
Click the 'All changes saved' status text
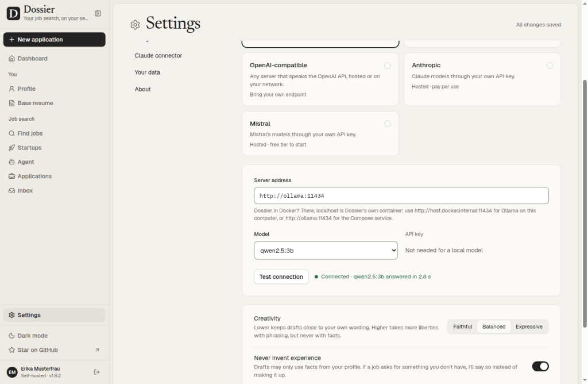click(x=538, y=25)
